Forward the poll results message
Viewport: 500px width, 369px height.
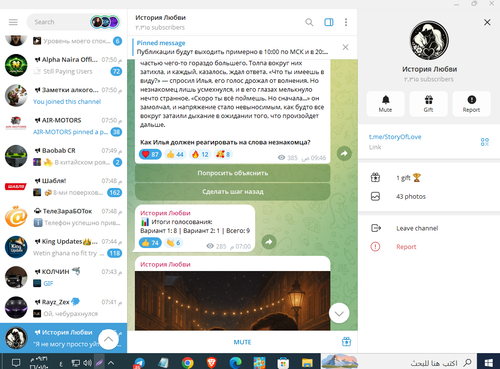(269, 242)
